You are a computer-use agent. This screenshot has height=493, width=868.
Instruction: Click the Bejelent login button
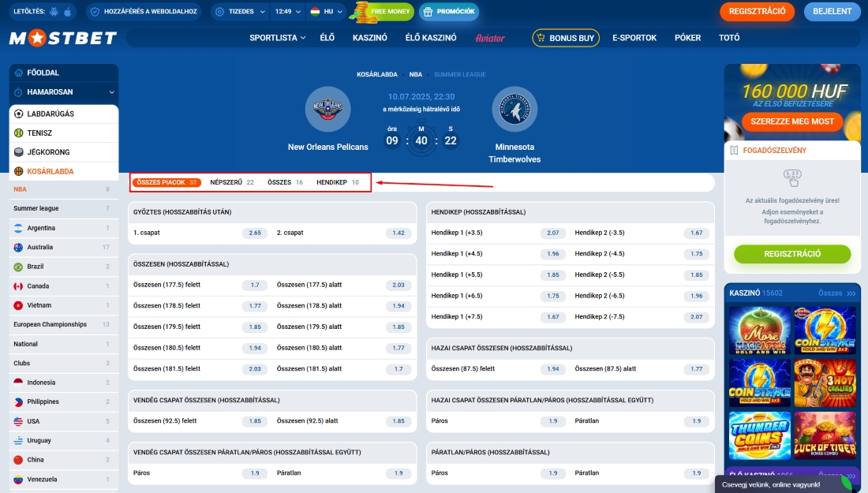832,12
